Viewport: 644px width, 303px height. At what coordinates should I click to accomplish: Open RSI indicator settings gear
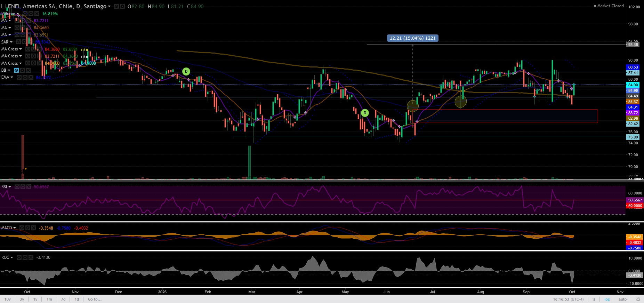(x=23, y=187)
